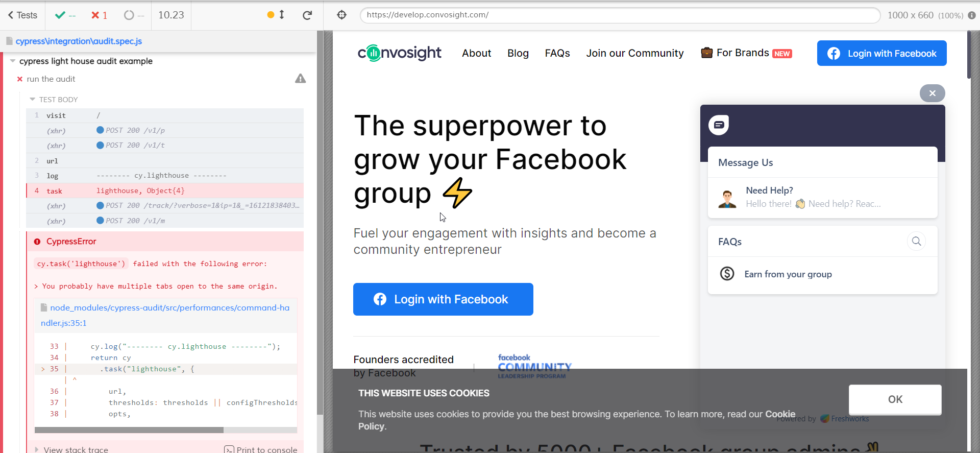Go back to the Tests list
The image size is (980, 453).
(22, 15)
